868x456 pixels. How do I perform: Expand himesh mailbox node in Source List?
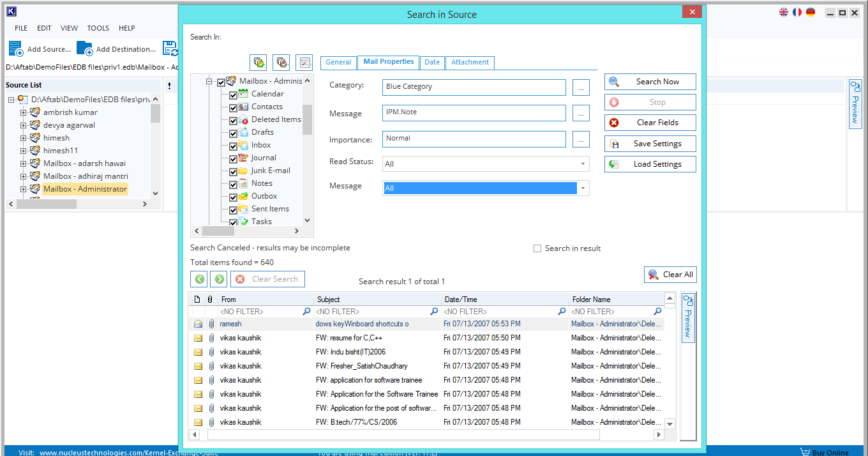coord(24,138)
